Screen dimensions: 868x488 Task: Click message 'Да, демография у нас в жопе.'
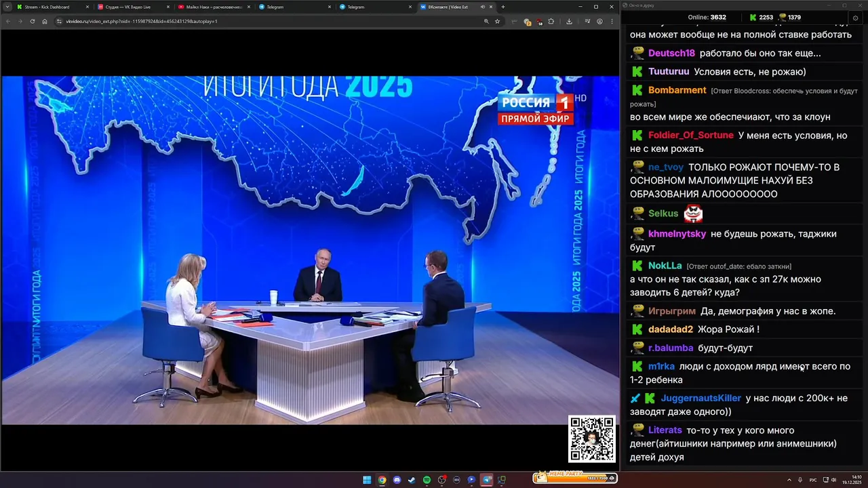[768, 311]
